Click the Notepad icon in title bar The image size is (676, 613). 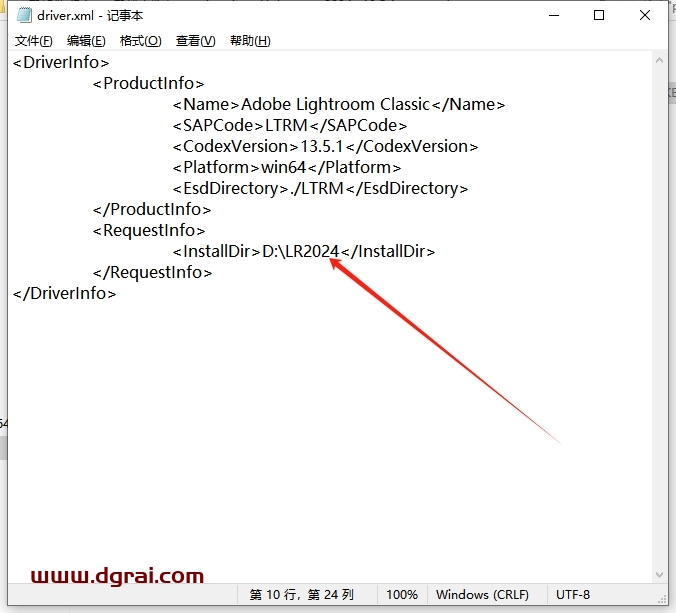pyautogui.click(x=23, y=15)
